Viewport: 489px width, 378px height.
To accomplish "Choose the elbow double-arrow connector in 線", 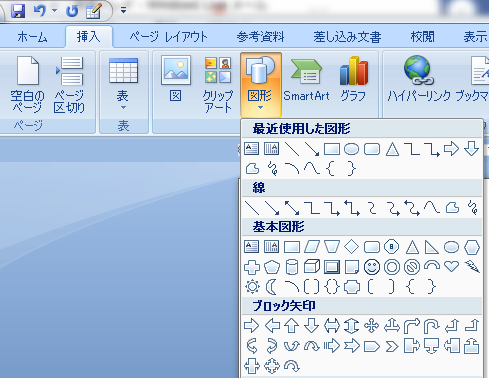I will coord(352,208).
